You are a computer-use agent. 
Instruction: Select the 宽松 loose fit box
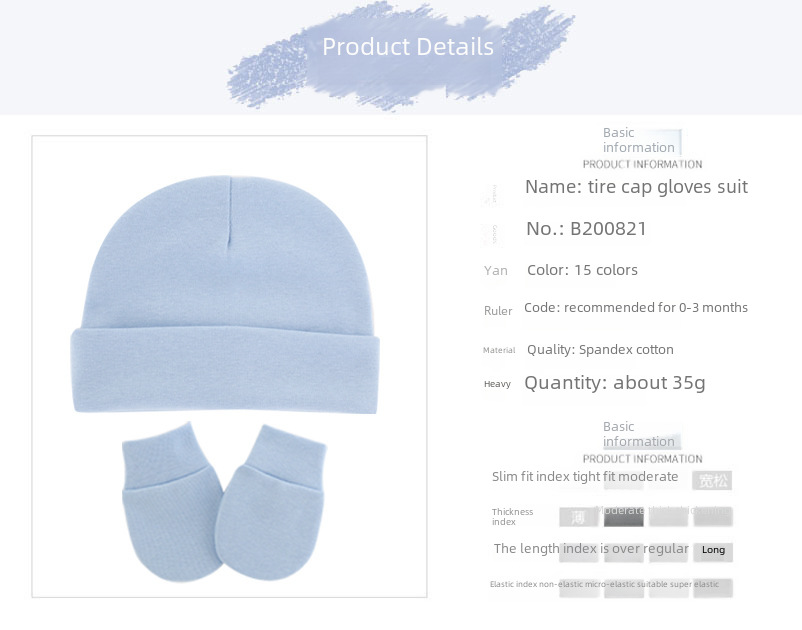point(712,480)
